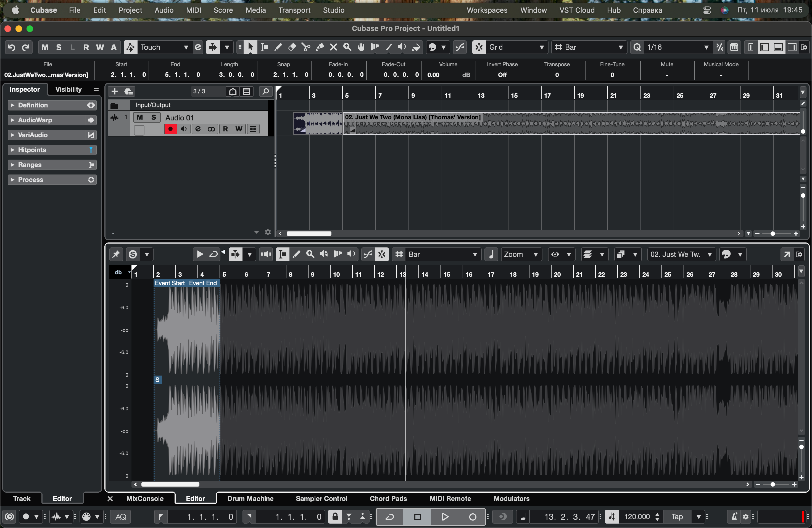Switch to the MixConsole tab
Image resolution: width=812 pixels, height=528 pixels.
tap(145, 498)
